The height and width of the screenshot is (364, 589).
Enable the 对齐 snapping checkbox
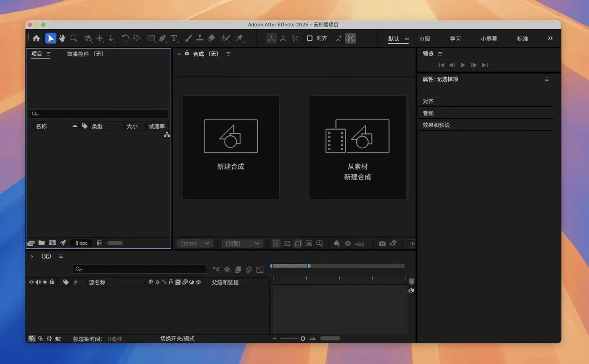[310, 38]
